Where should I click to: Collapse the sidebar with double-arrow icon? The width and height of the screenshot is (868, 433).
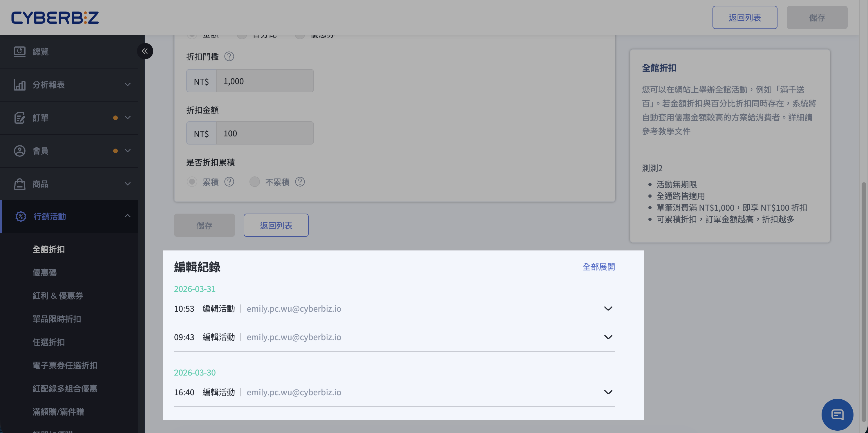pyautogui.click(x=145, y=51)
